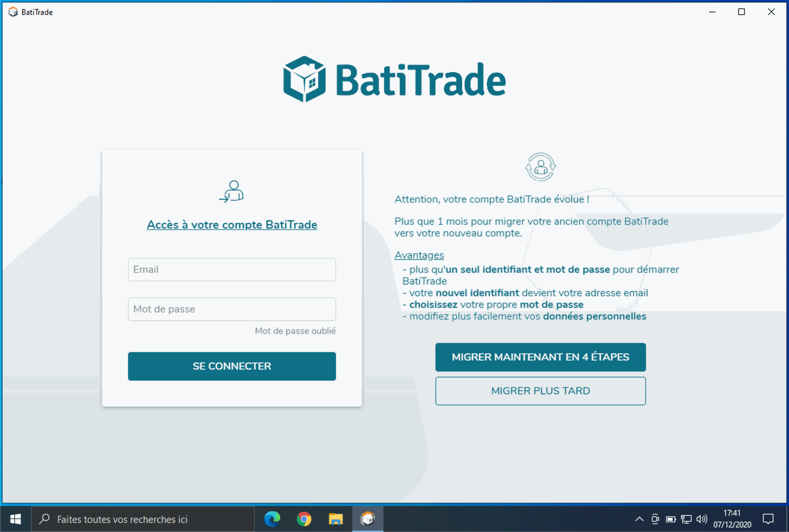Open the BatiTrade app from the taskbar

[368, 519]
